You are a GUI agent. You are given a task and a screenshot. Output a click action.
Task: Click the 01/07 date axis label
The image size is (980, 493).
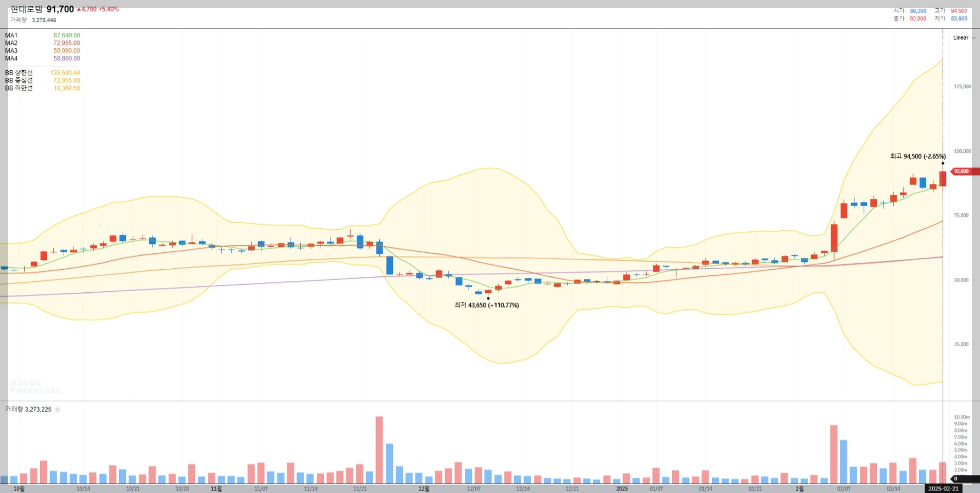[x=656, y=489]
